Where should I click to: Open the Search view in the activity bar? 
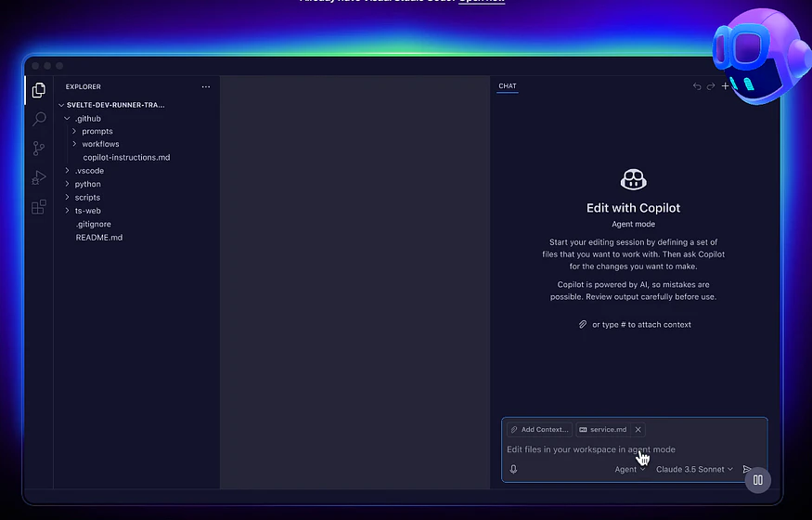pos(39,119)
